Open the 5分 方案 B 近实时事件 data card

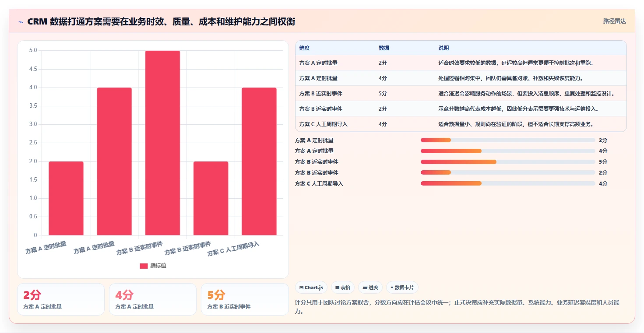click(x=245, y=299)
